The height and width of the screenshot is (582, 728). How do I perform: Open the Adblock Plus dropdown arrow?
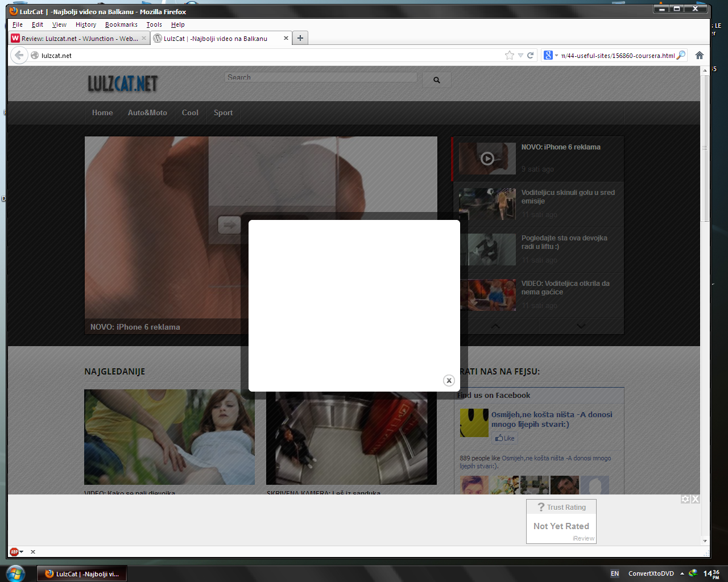(x=22, y=552)
